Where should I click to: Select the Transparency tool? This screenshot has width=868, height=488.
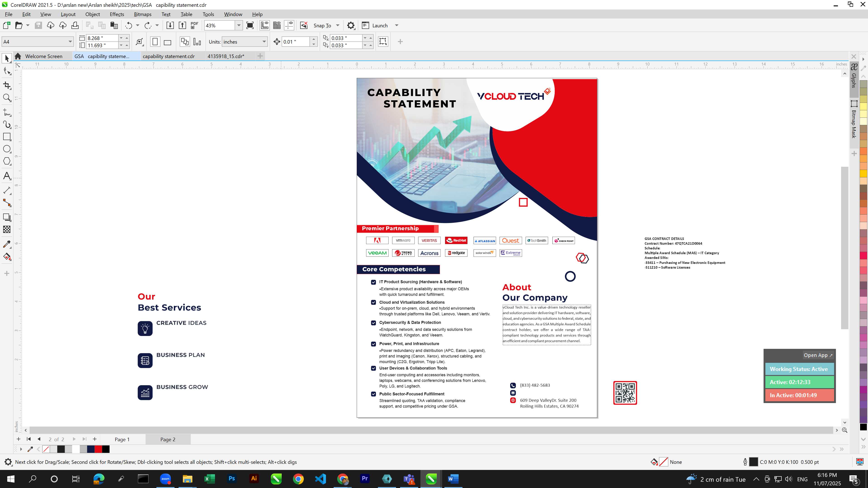(7, 229)
